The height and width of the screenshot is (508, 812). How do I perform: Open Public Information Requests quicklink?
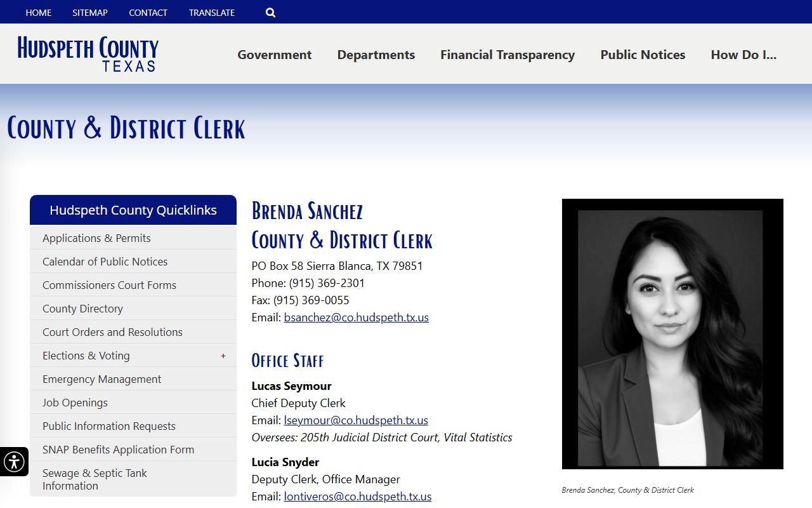[x=133, y=426]
